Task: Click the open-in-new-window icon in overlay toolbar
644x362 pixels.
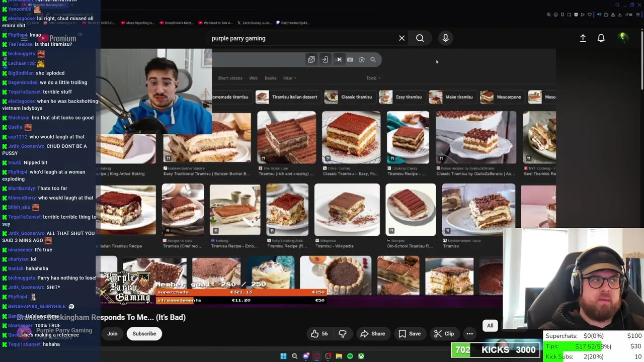Action: [x=311, y=59]
